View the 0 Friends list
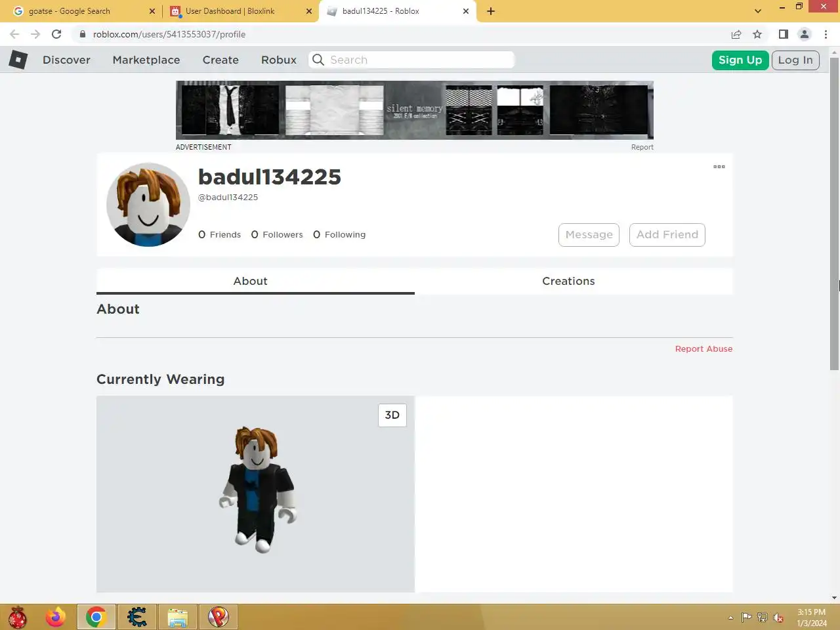 pos(220,234)
